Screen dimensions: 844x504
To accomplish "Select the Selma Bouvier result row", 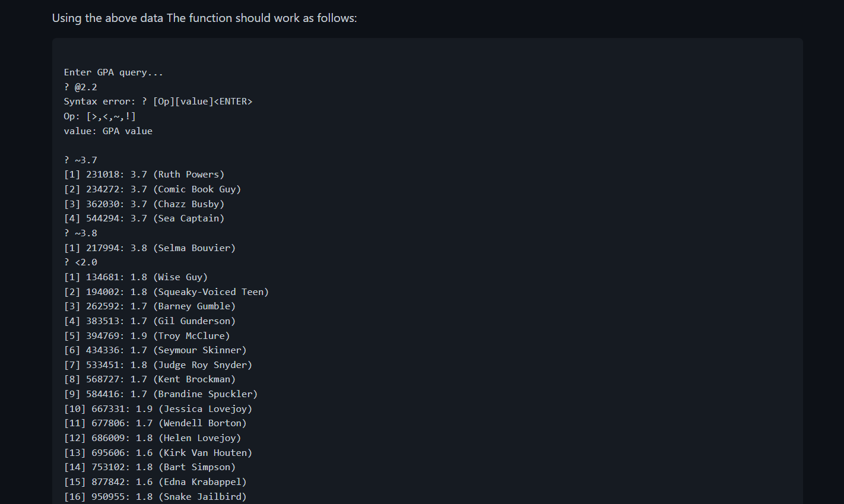I will click(150, 248).
